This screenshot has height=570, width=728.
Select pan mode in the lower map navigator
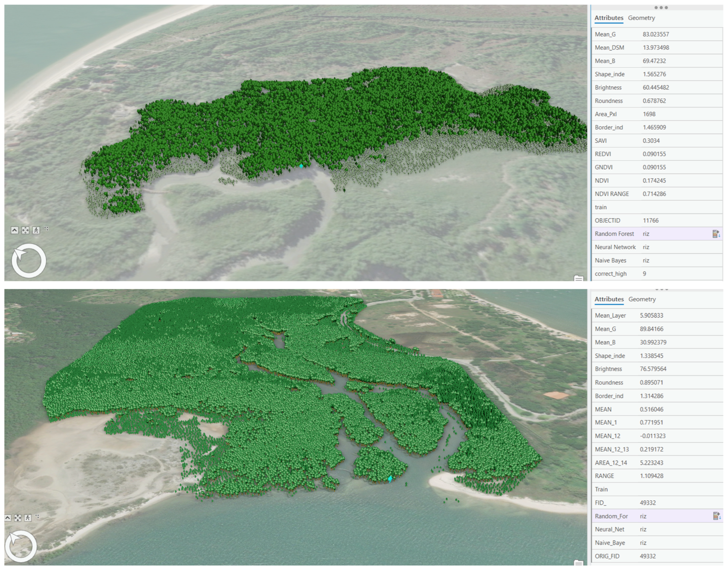[x=18, y=518]
